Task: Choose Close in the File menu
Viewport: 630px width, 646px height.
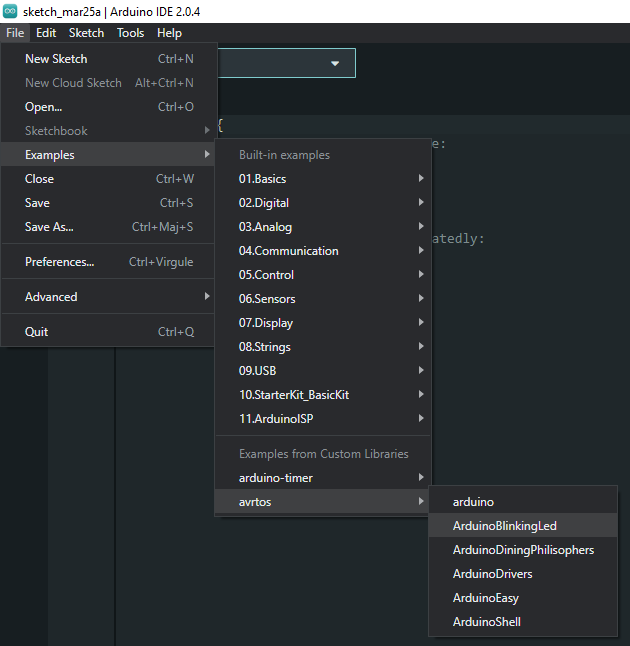Action: point(109,179)
